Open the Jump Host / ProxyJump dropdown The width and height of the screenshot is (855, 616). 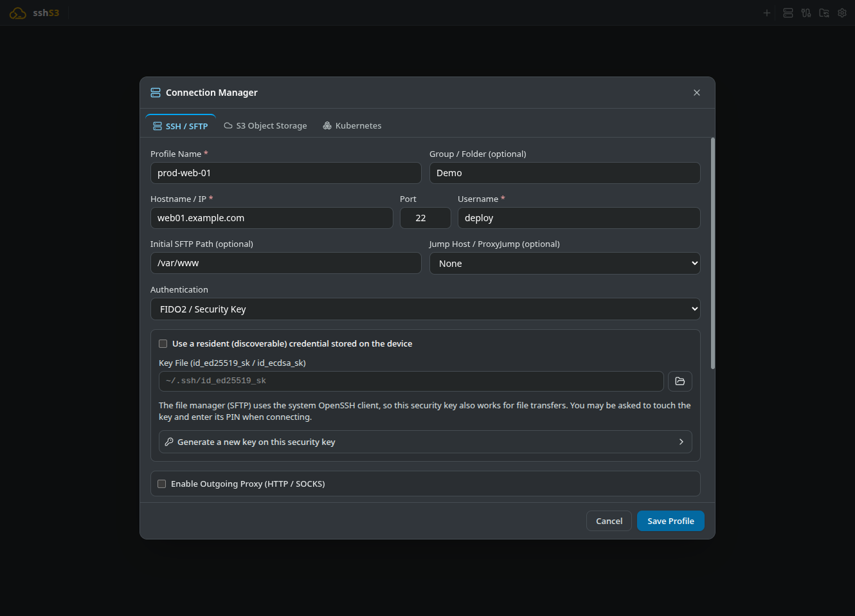(565, 264)
